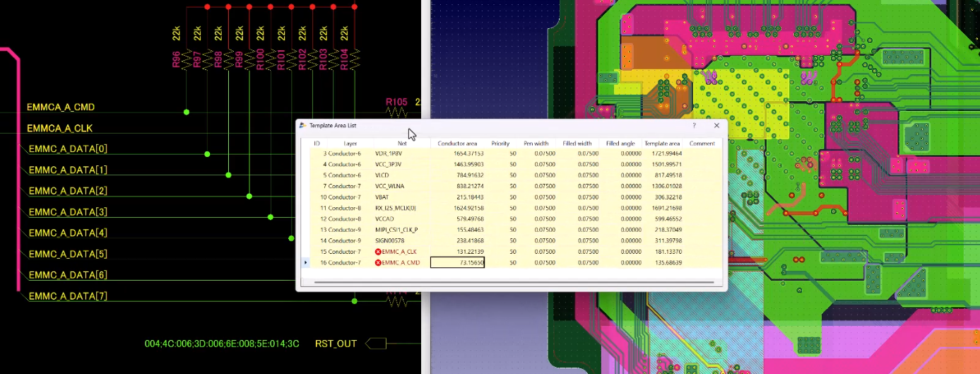The width and height of the screenshot is (980, 374).
Task: Click the EMMC_A_DATA[2] net label in schematic
Action: pos(68,191)
